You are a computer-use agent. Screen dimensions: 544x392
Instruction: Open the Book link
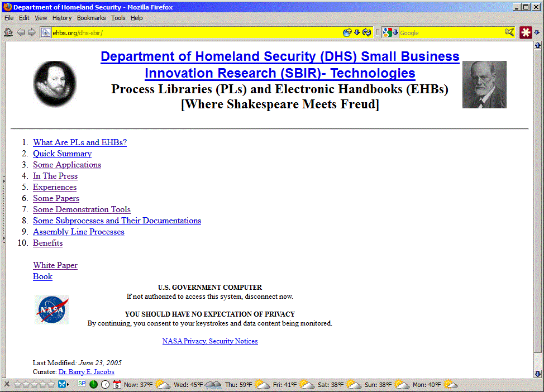pos(42,276)
